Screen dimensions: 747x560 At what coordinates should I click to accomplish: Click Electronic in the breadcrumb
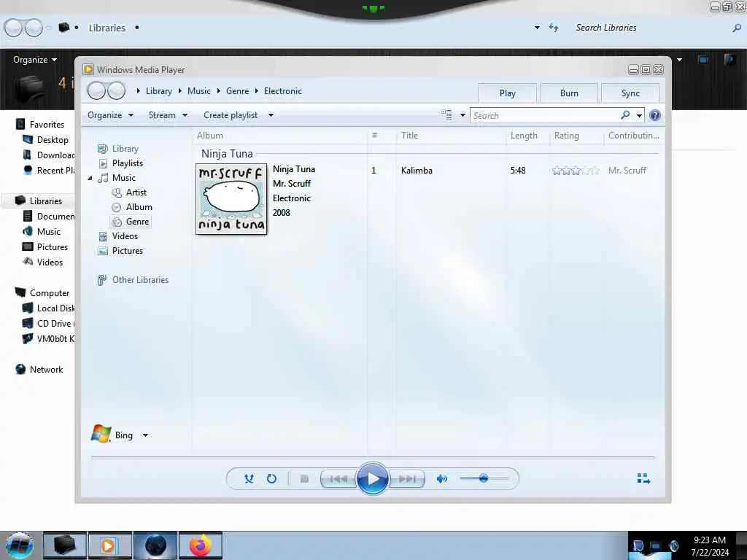(x=282, y=91)
